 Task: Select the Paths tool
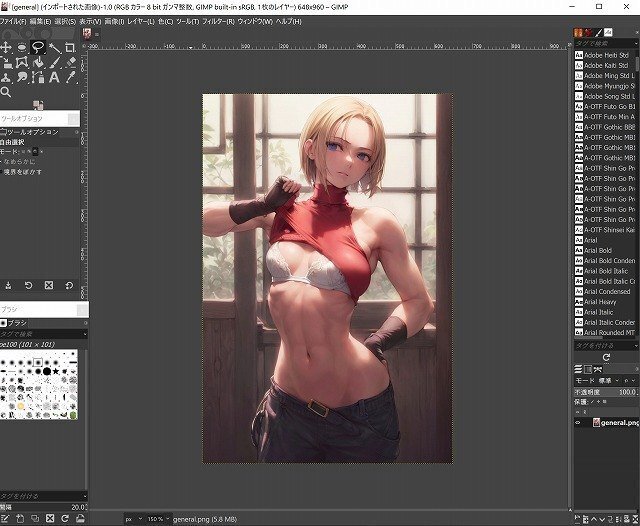[38, 78]
